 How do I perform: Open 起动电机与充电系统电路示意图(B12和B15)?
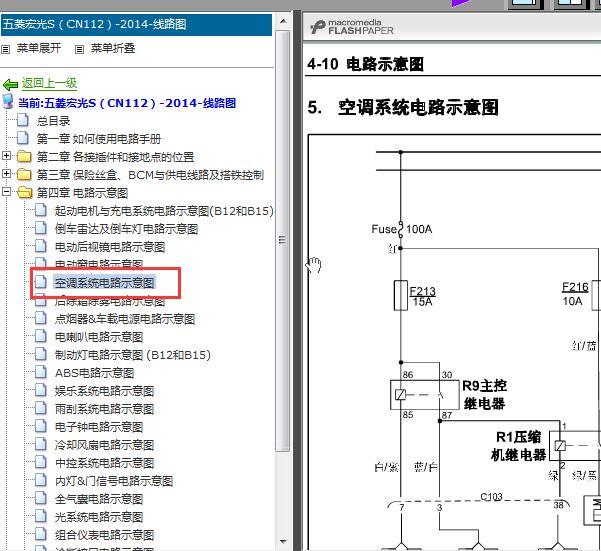click(164, 211)
